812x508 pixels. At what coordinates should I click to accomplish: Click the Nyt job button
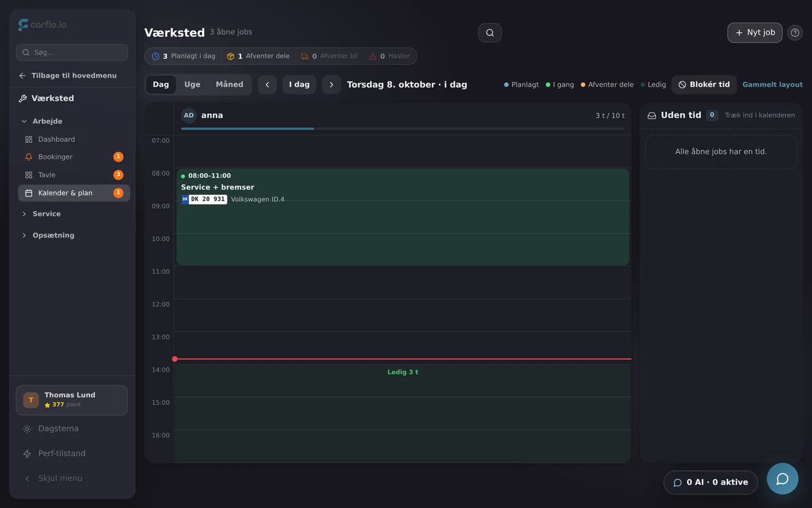point(755,33)
